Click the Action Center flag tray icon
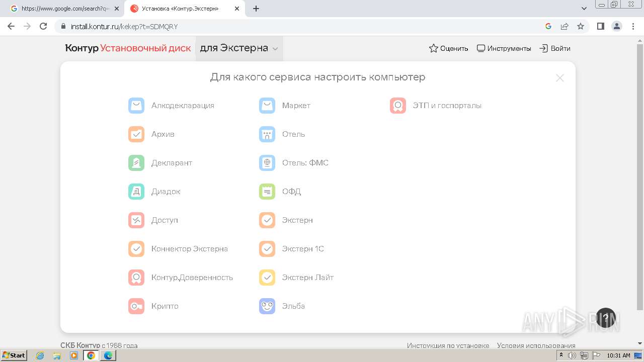Screen dimensions: 644x362 coord(596,355)
